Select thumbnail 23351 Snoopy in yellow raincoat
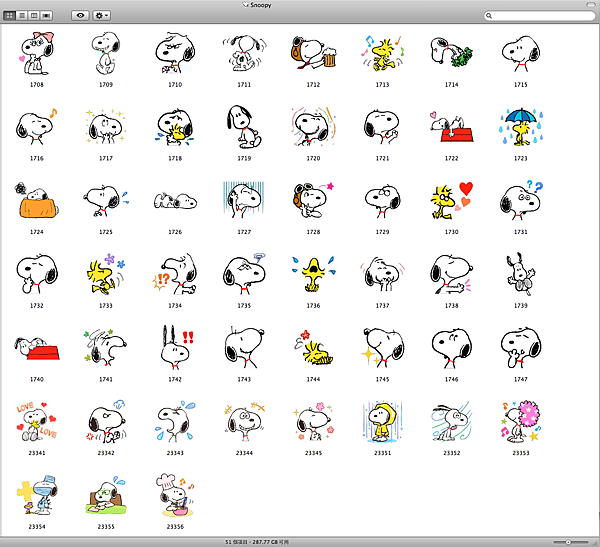Viewport: 600px width, 547px height. pyautogui.click(x=382, y=421)
